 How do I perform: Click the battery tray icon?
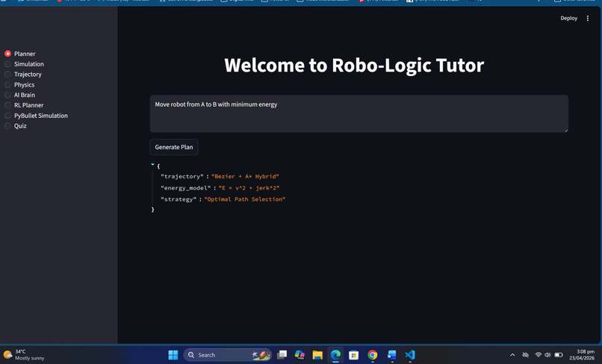pos(559,355)
